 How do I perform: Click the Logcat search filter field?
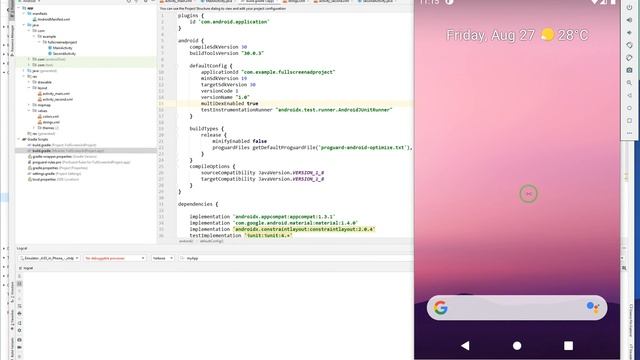(296, 258)
